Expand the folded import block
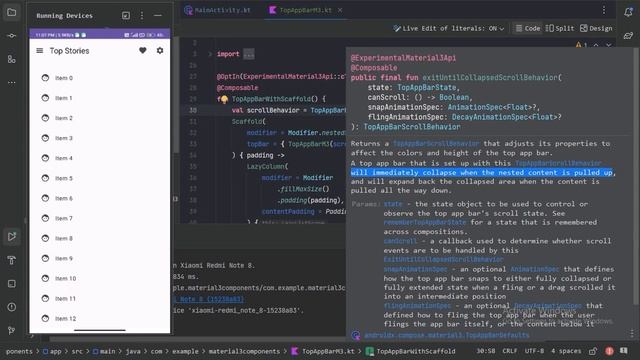640x360 pixels. [210, 54]
